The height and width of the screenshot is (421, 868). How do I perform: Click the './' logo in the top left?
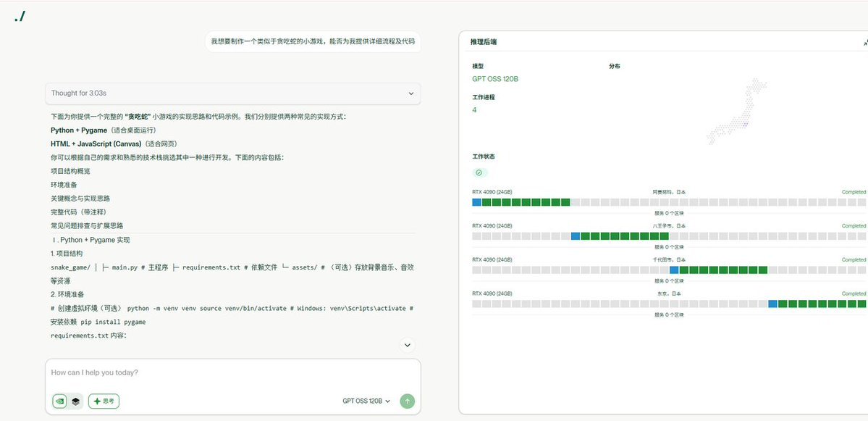[x=20, y=16]
